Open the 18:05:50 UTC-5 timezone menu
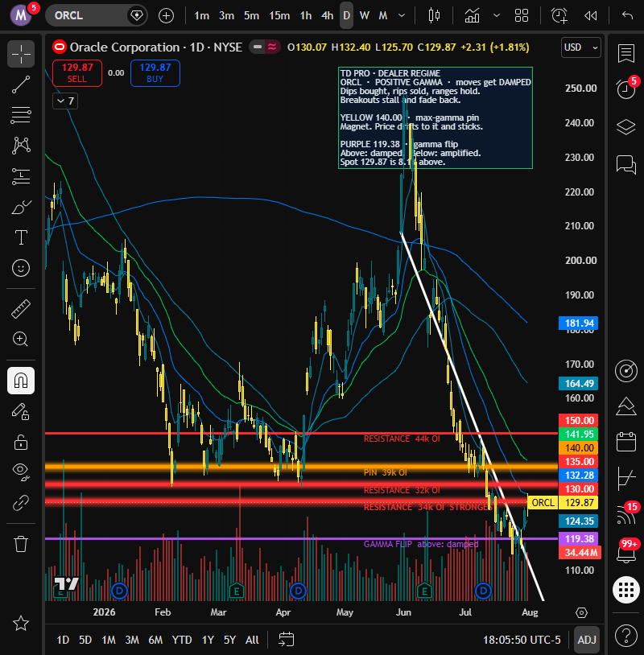This screenshot has width=644, height=655. click(522, 640)
